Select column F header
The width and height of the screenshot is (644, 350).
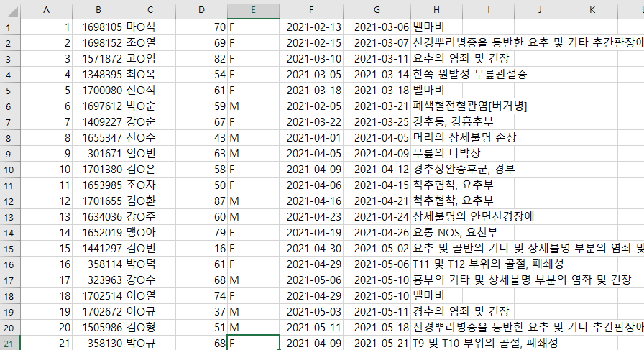(x=311, y=10)
